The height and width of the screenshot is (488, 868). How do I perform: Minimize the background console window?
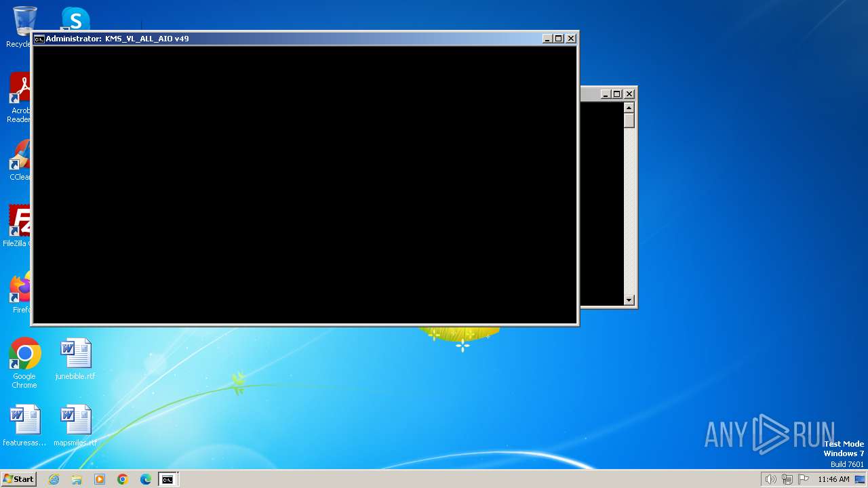click(606, 94)
